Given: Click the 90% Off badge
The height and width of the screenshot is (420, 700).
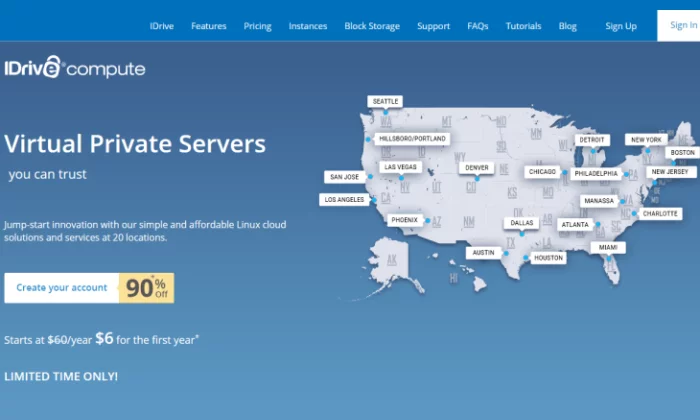Looking at the screenshot, I should point(146,288).
